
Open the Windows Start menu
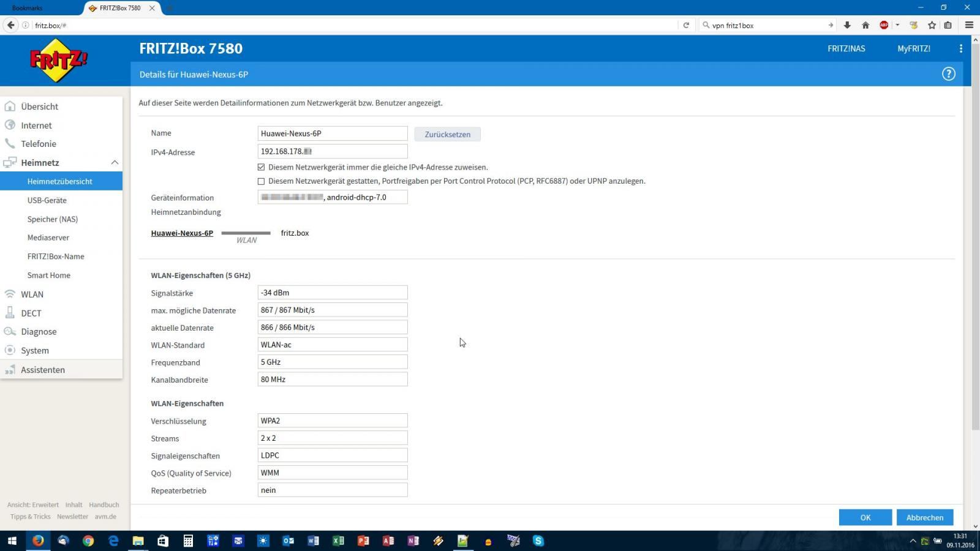(12, 541)
